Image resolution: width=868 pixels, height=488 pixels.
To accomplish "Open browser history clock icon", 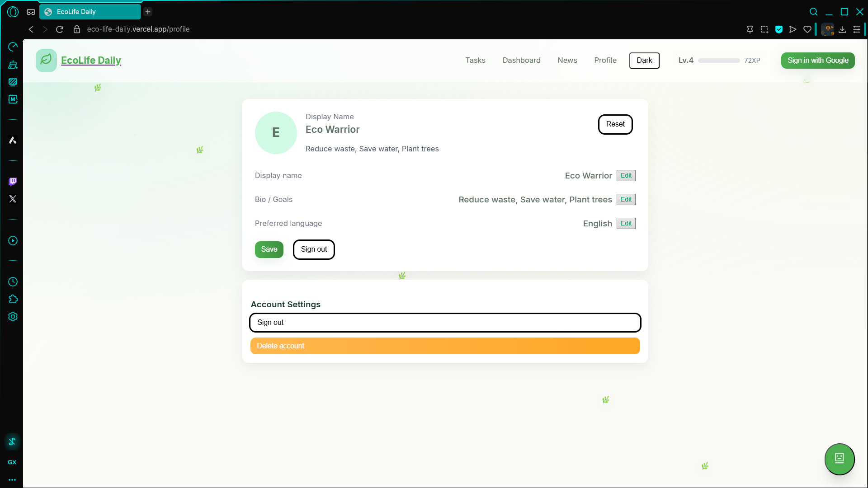I will (13, 282).
